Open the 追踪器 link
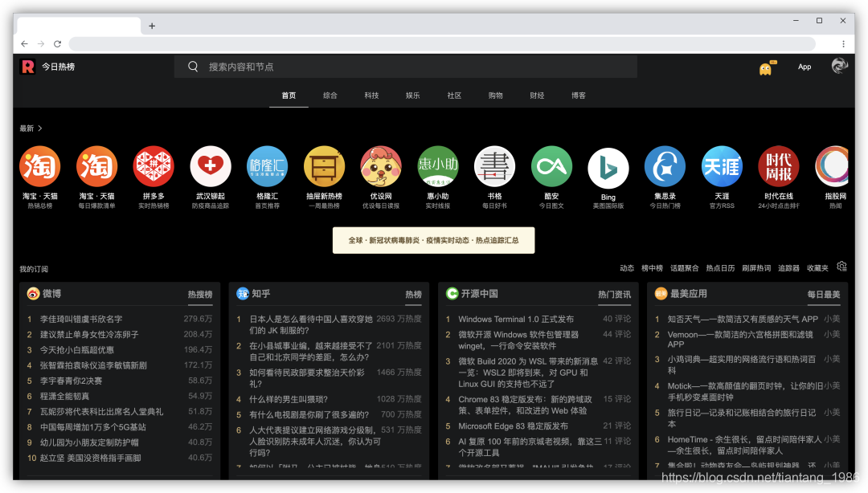This screenshot has width=868, height=493. pyautogui.click(x=789, y=268)
